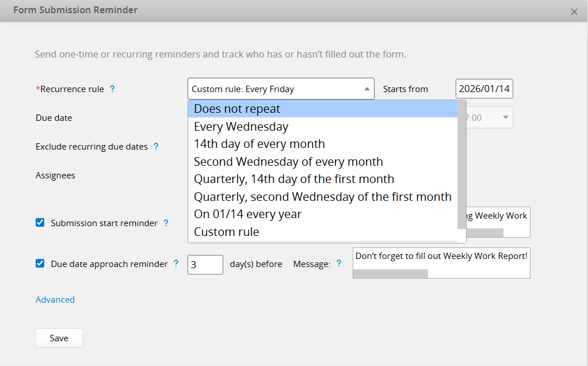Click the dropdown list vertical scrollbar
The image size is (588, 366).
[x=461, y=167]
